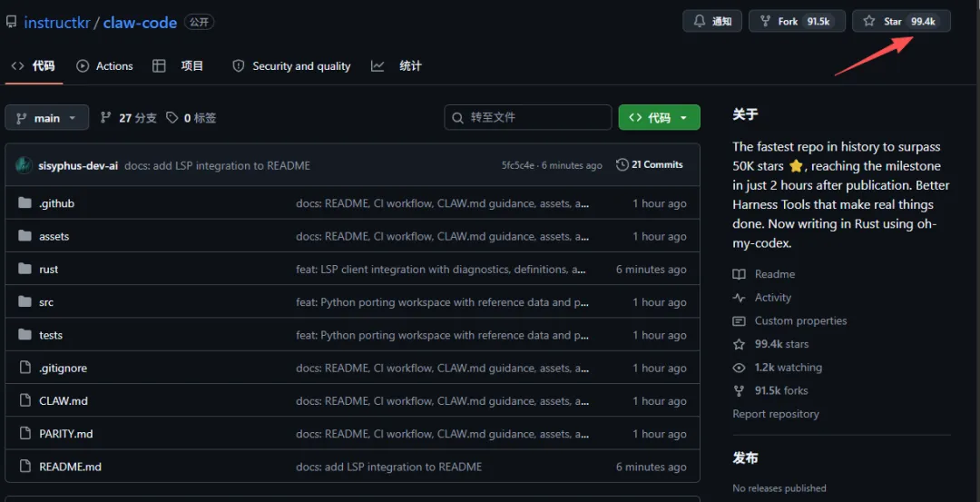Click the sisyphus-dev-ai avatar icon
Viewport: 980px width, 502px height.
click(24, 165)
